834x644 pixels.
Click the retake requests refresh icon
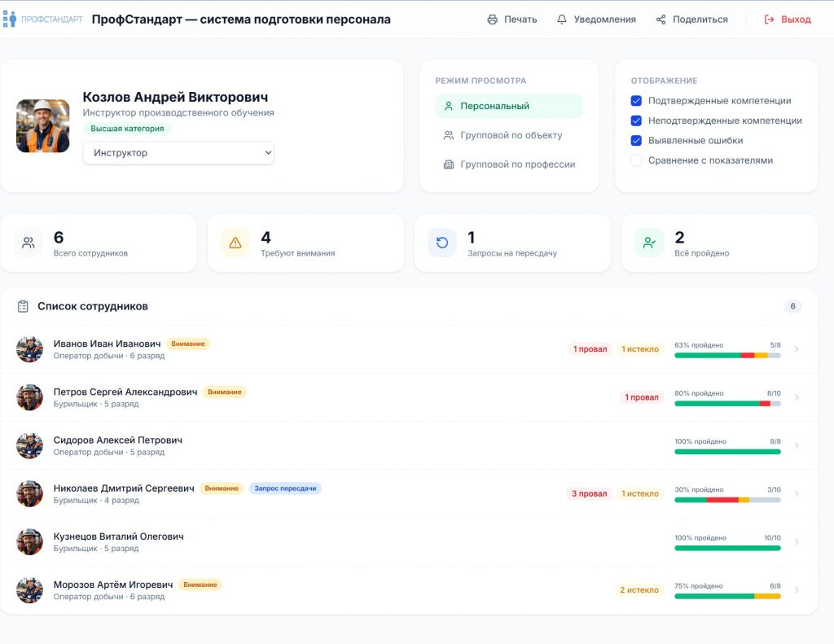[442, 243]
